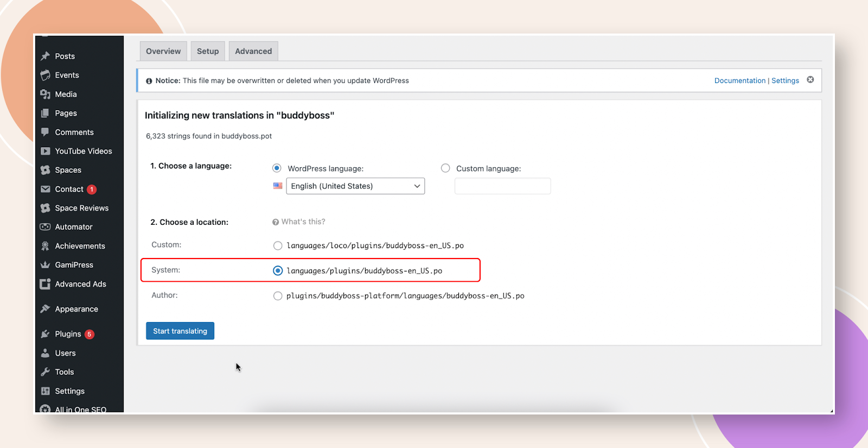The height and width of the screenshot is (448, 868).
Task: Click the Plugins update count badge
Action: coord(90,335)
